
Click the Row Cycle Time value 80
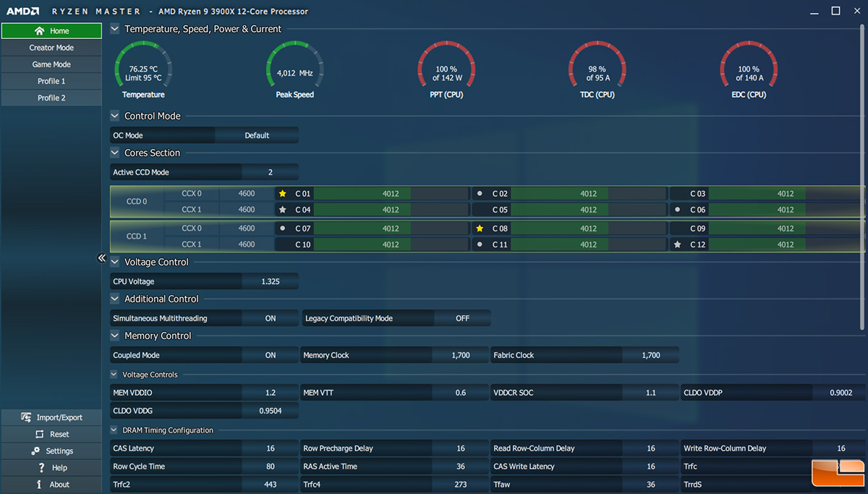[271, 467]
